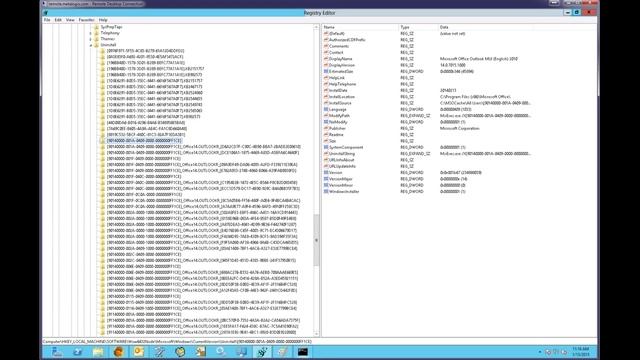Screen dimensions: 640x360
Task: Click the string icon beside AuthorizedCDFPrefix
Action: [326, 40]
